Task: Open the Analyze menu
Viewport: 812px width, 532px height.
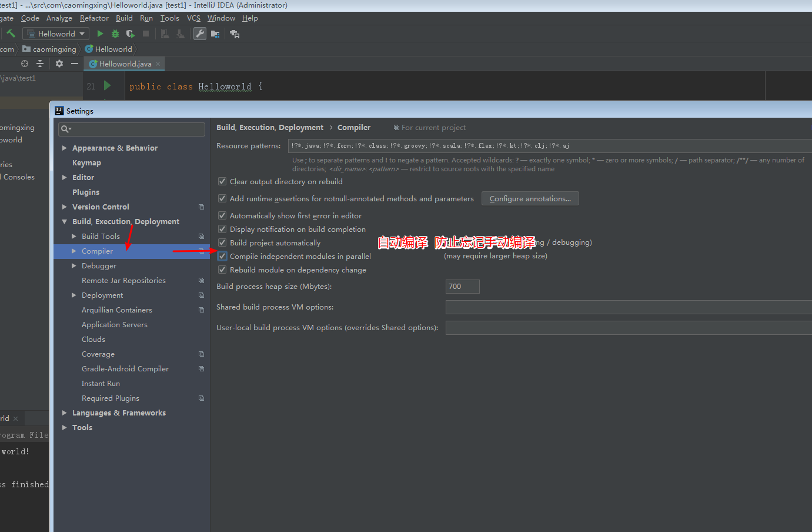Action: click(x=59, y=18)
